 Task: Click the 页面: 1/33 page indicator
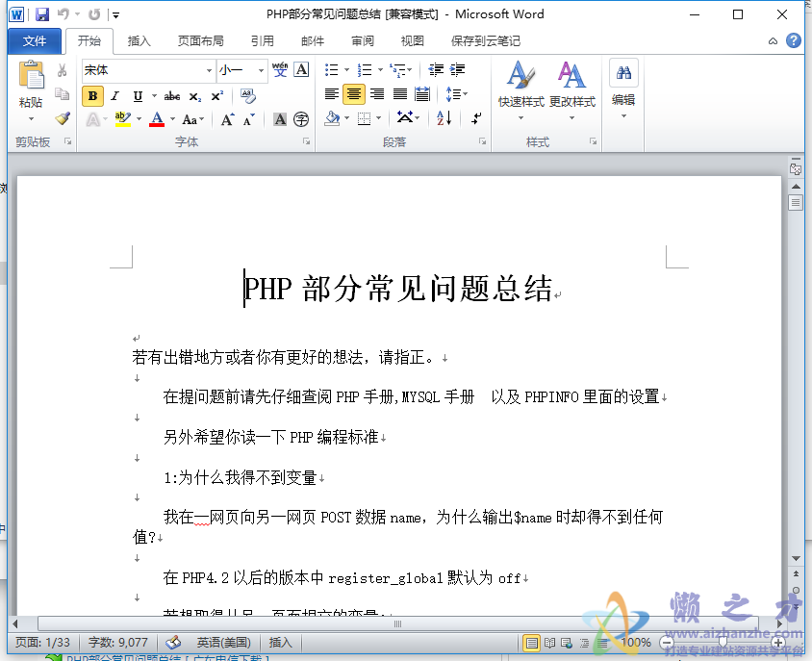click(x=42, y=643)
